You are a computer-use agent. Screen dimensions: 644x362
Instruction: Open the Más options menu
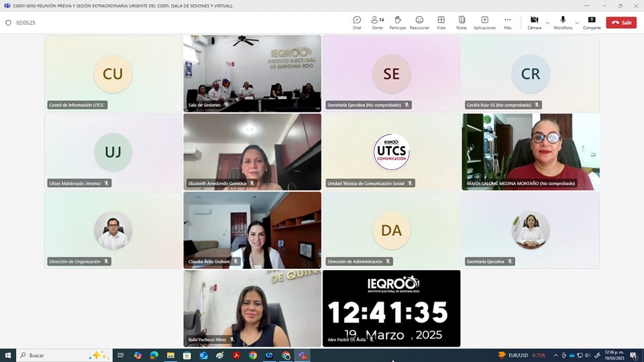508,23
